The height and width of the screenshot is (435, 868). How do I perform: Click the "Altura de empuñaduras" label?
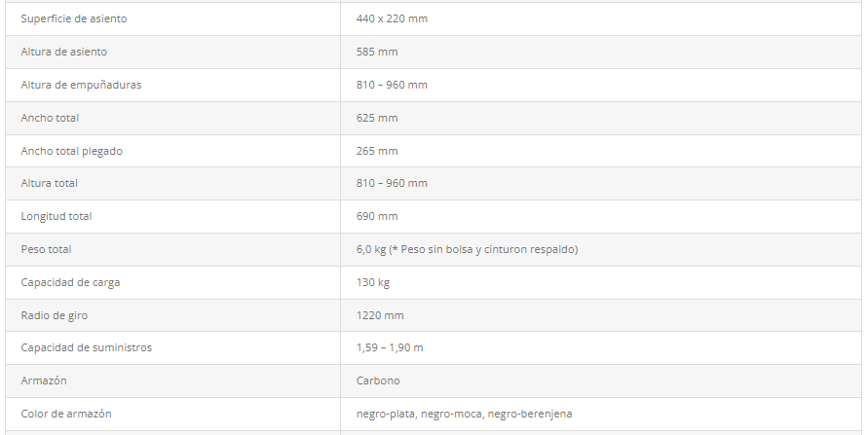point(81,86)
